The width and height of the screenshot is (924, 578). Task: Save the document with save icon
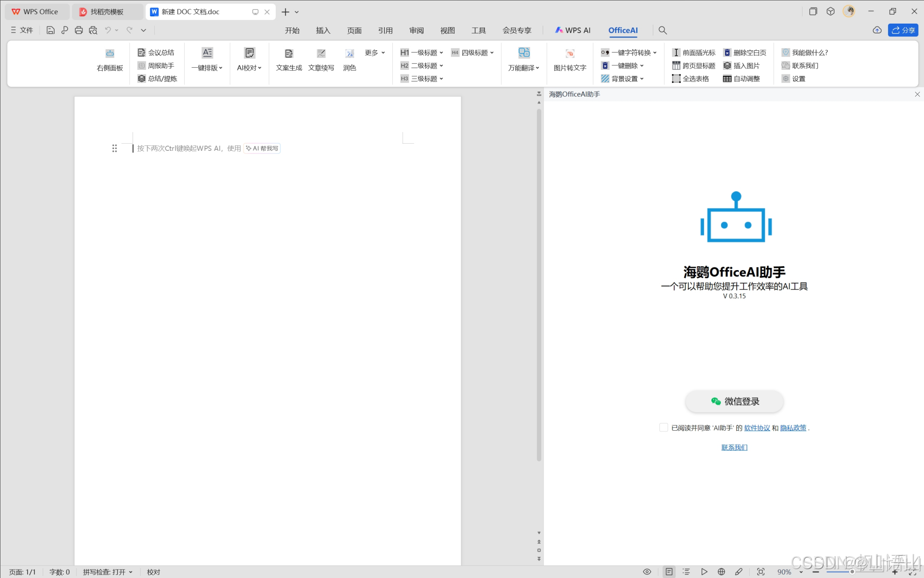[x=50, y=30]
